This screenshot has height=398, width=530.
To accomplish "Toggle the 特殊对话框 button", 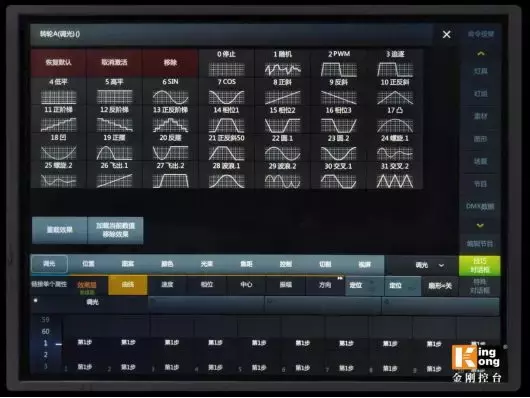I will click(x=480, y=286).
